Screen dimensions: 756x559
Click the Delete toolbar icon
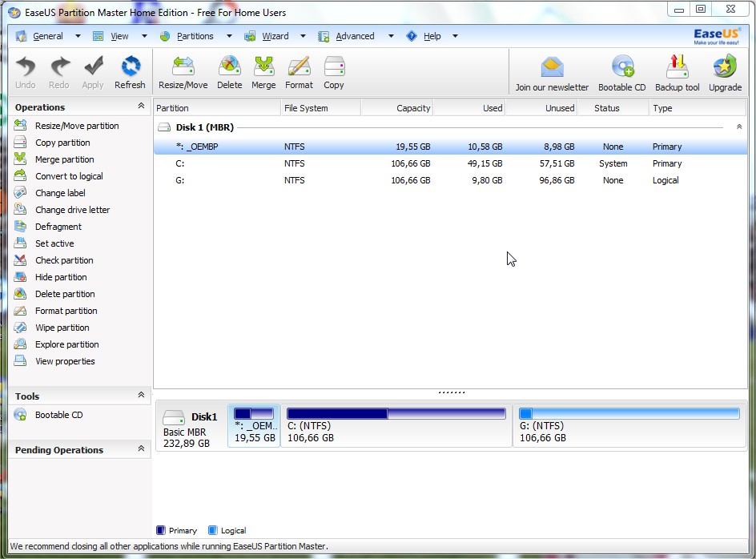pyautogui.click(x=230, y=71)
